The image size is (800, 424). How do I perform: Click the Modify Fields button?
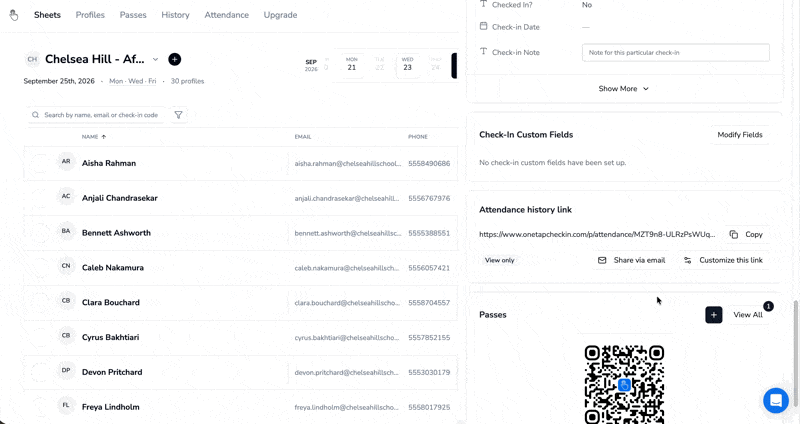740,135
